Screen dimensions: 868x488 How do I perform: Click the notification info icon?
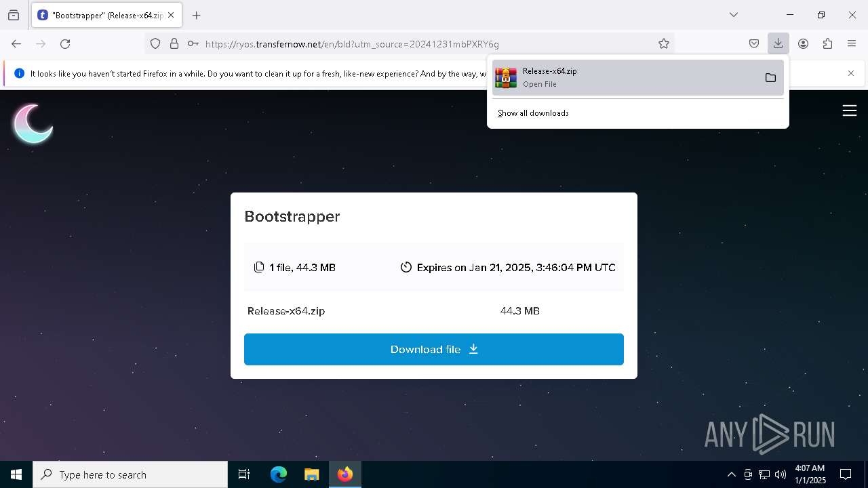click(19, 73)
